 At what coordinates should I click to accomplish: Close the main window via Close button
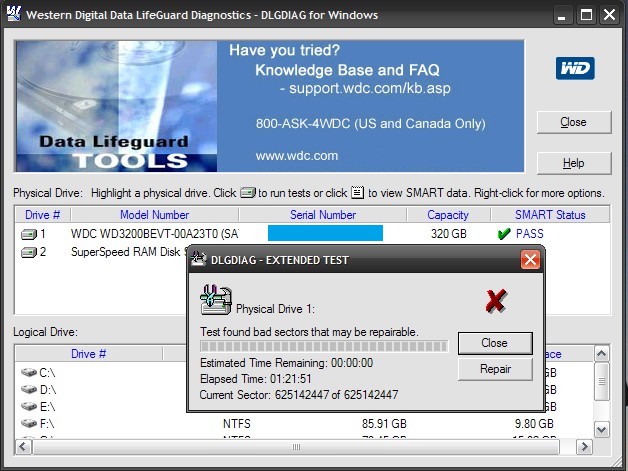click(x=574, y=122)
